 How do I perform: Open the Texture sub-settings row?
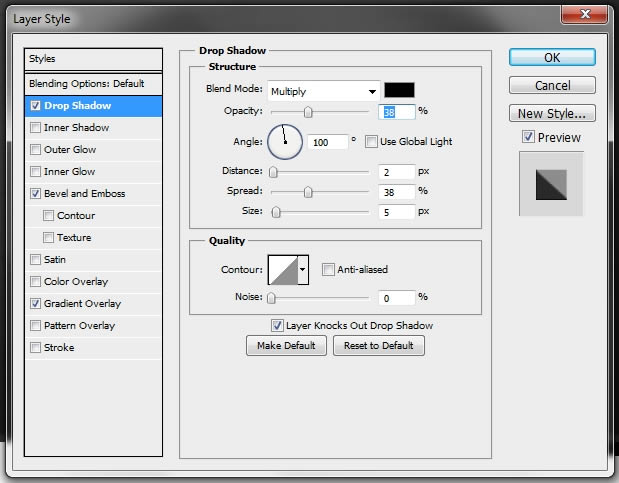pyautogui.click(x=93, y=237)
